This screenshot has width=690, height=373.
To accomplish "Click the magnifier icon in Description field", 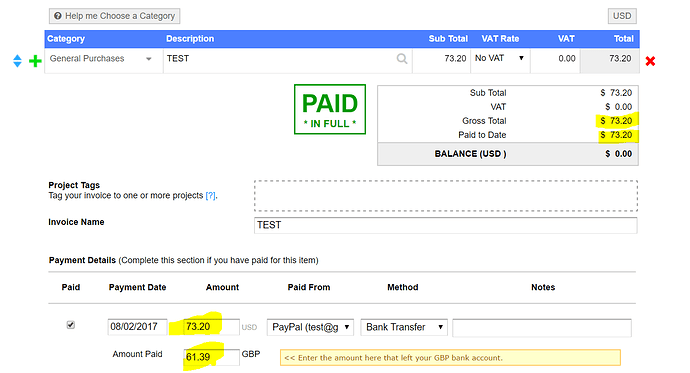I will [401, 59].
